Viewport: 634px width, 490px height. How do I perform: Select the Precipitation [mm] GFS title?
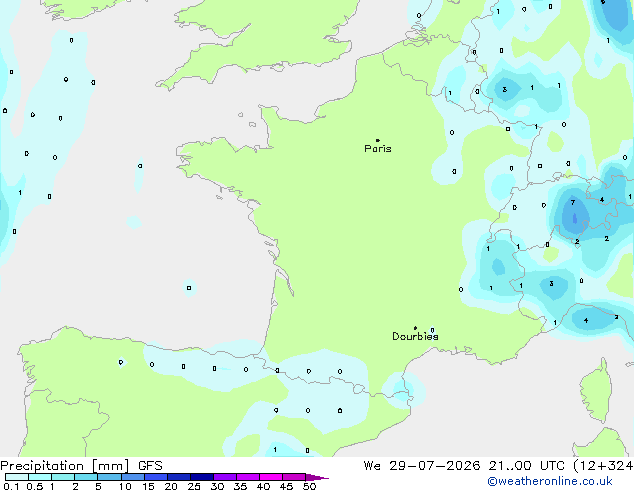tap(81, 466)
